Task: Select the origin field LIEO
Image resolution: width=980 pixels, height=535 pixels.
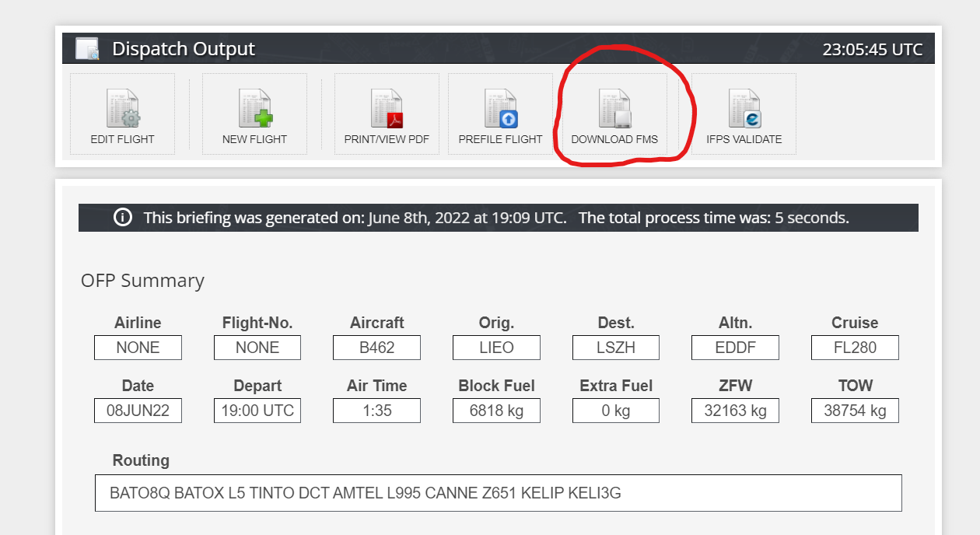Action: point(496,348)
